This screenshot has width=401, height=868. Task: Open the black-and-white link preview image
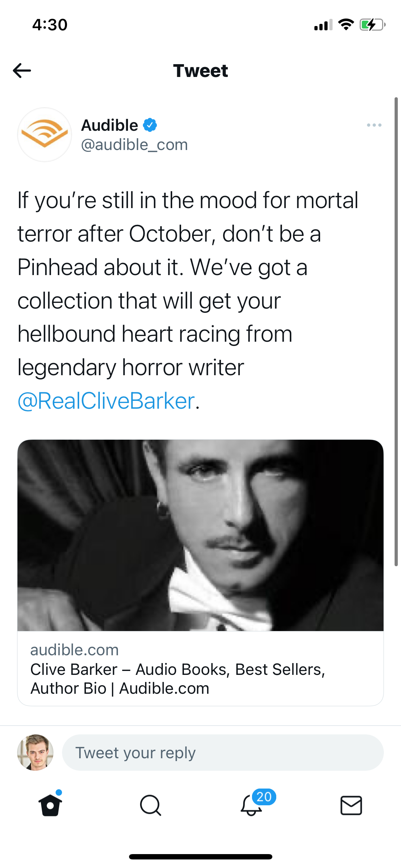coord(200,535)
